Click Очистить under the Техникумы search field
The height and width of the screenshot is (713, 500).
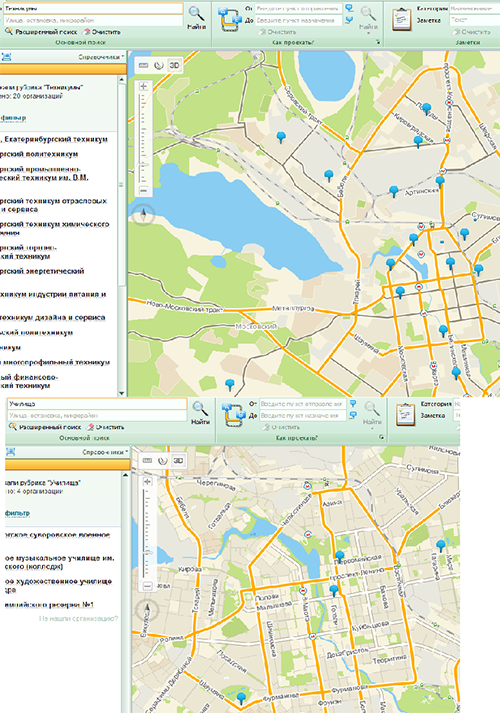[x=102, y=32]
